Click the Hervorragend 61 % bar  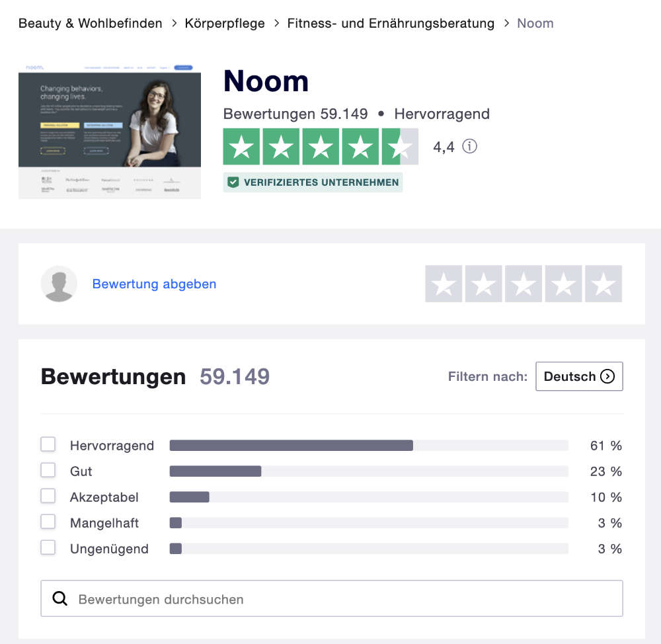(x=369, y=446)
